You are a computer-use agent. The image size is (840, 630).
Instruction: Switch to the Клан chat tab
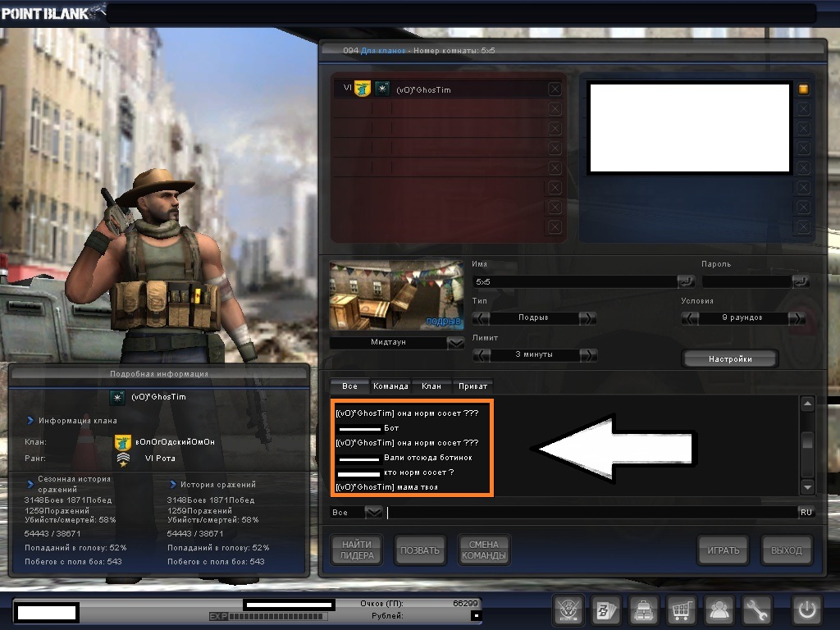click(431, 386)
